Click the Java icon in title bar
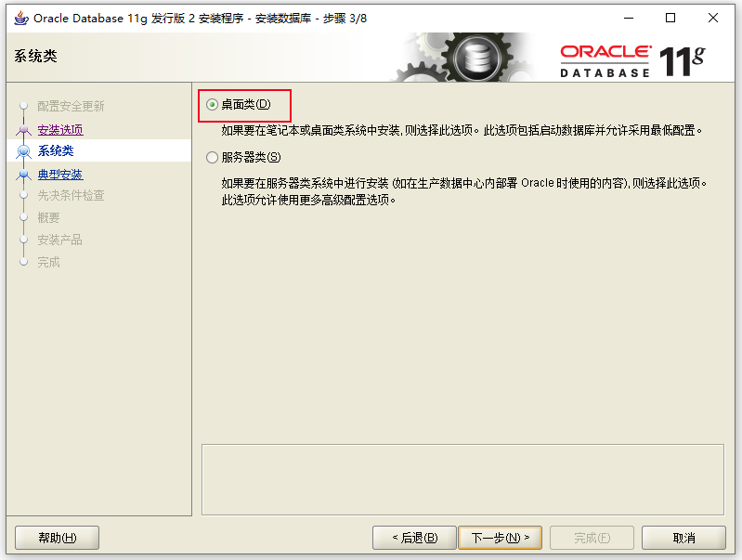742x560 pixels. click(21, 19)
